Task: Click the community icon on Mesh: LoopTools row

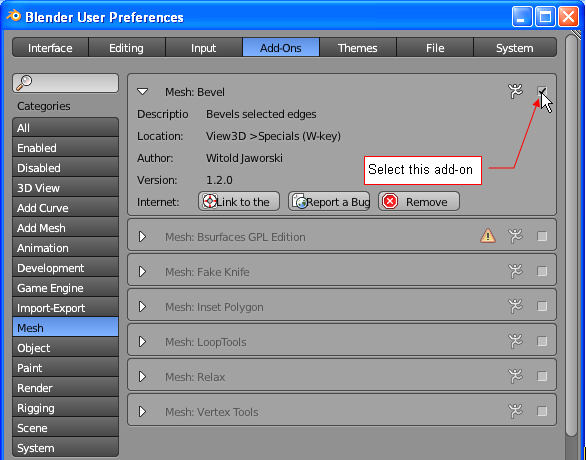Action: [515, 341]
